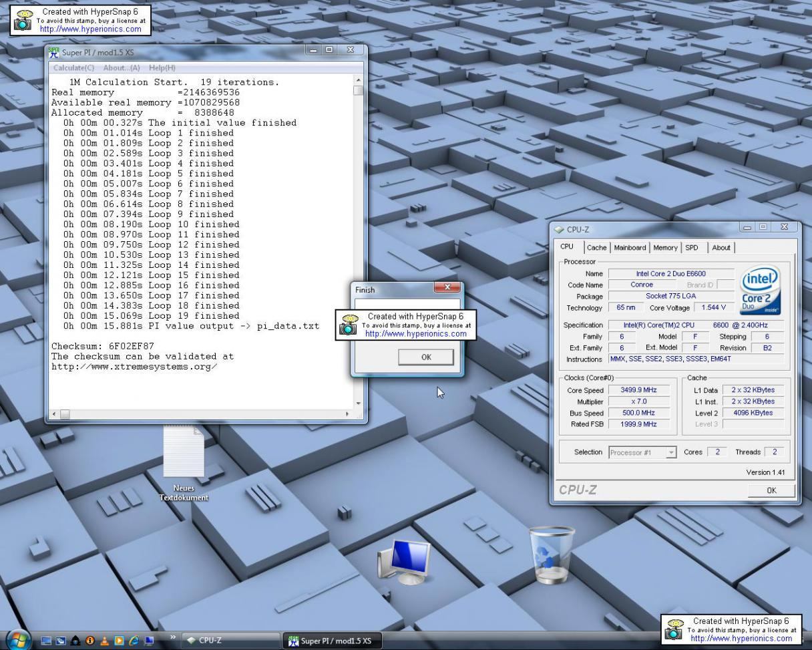Switch to Cache tab in CPU-Z

tap(596, 248)
